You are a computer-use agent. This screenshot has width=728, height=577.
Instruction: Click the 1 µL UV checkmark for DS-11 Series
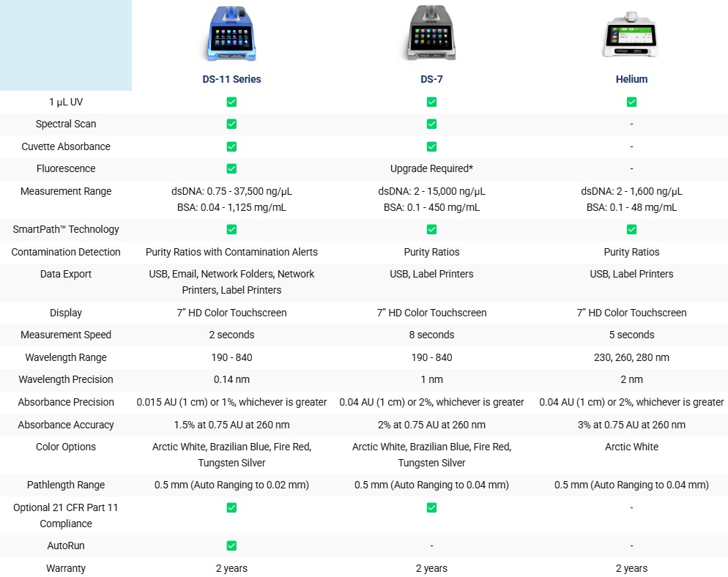coord(231,102)
